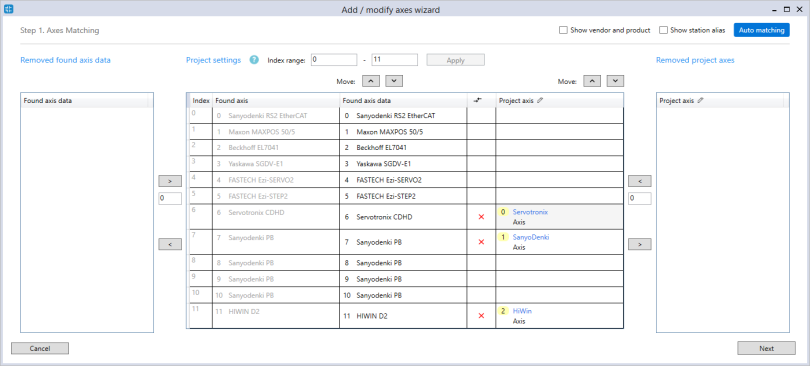This screenshot has width=810, height=366.
Task: Click the Found axis column header
Action: point(276,101)
